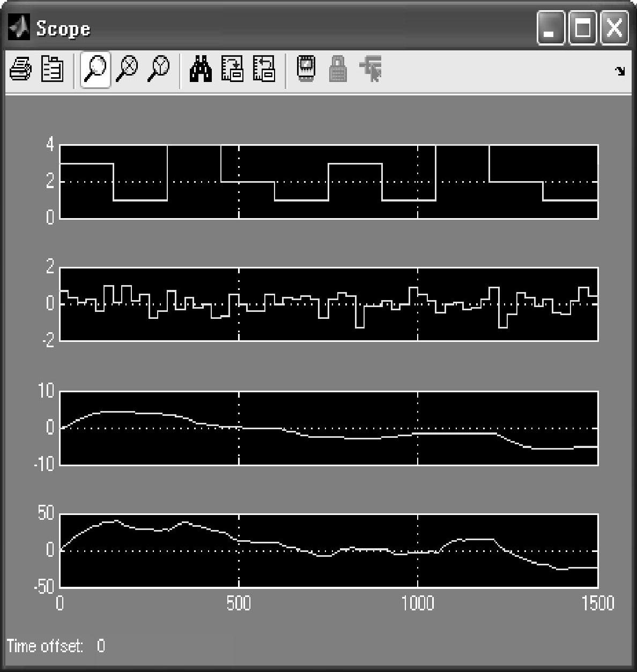
Task: Click the x-axis label 1000
Action: click(x=418, y=603)
